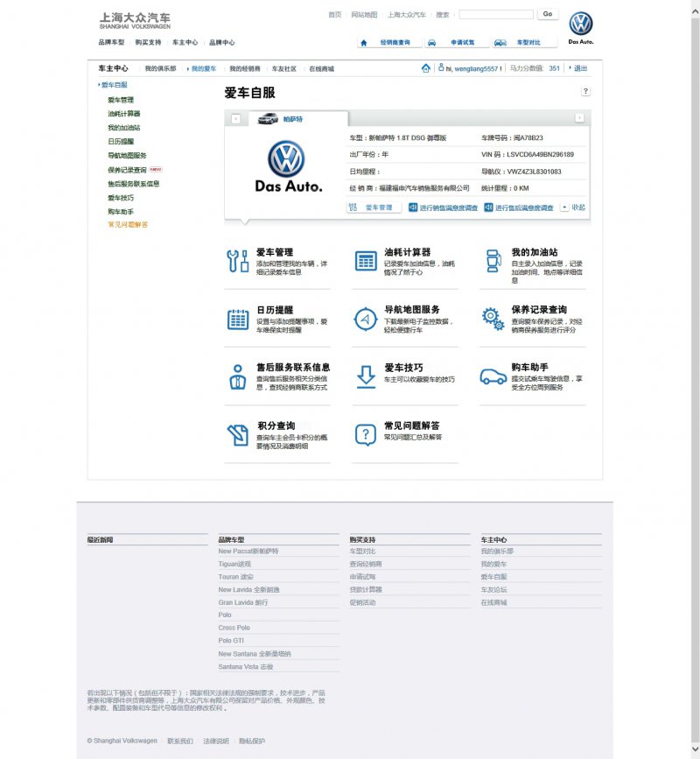Open the 我的加油站 fuel pump icon
The image size is (700, 759).
[493, 261]
